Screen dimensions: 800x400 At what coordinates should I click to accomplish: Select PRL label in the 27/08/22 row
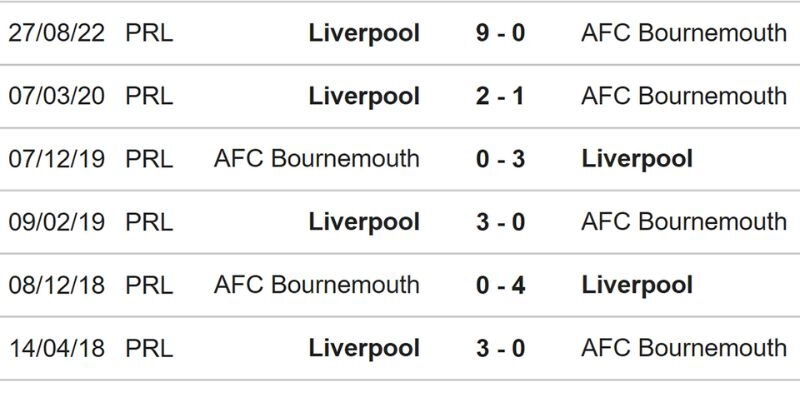click(149, 33)
